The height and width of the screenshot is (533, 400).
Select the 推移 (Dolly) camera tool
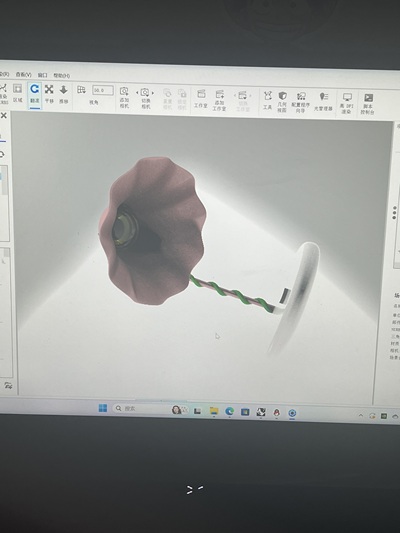click(x=64, y=94)
